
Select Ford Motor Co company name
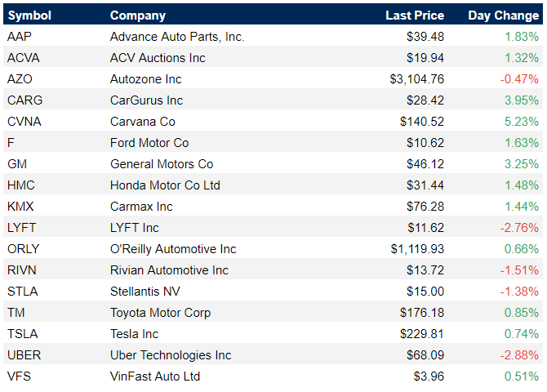(149, 143)
